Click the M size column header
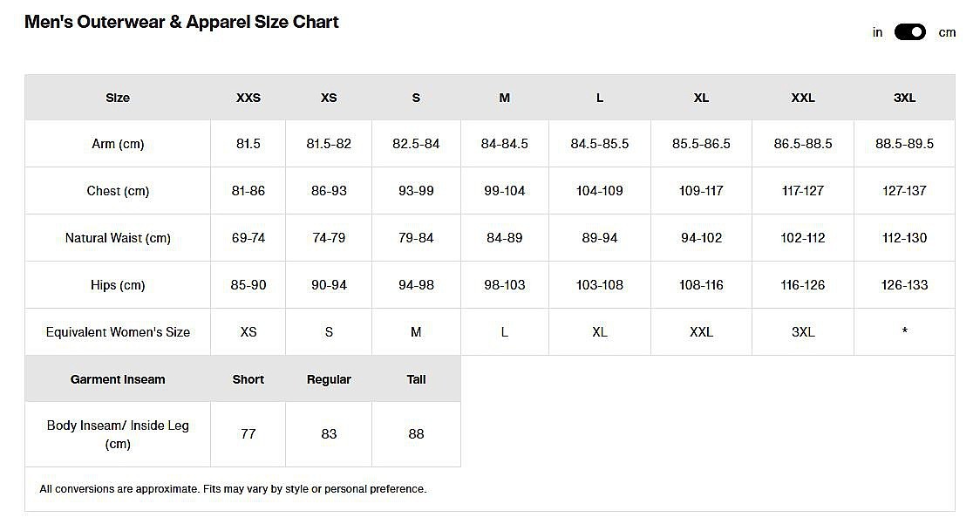This screenshot has width=980, height=531. point(504,98)
